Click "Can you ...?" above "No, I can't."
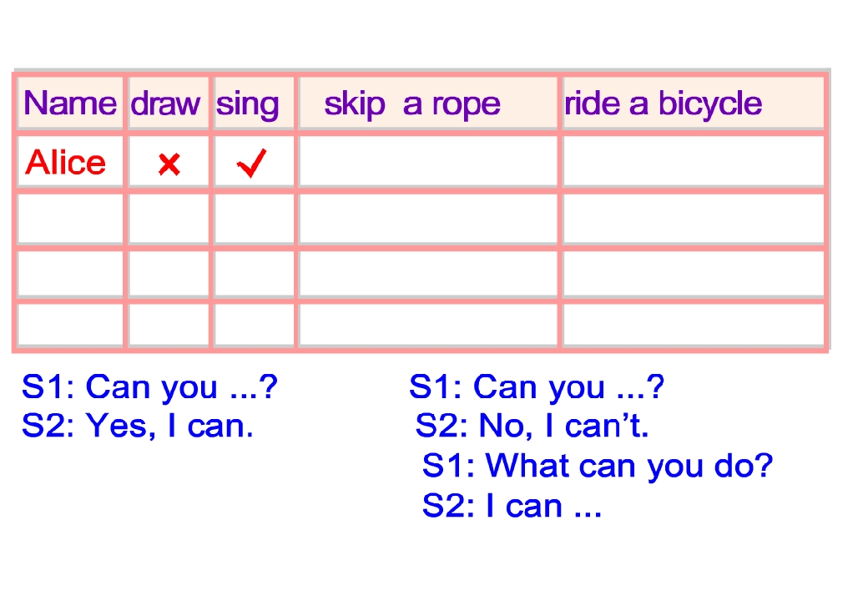The width and height of the screenshot is (868, 601). coord(537,386)
